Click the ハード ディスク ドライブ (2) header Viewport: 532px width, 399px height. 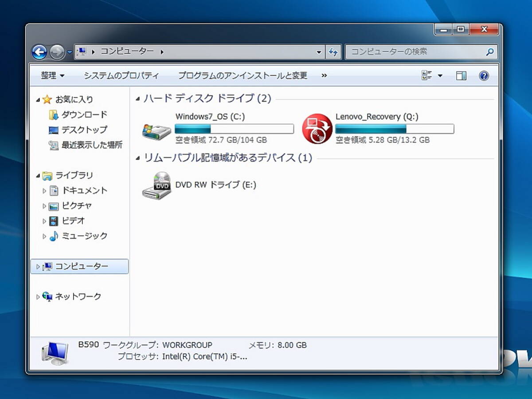click(207, 98)
